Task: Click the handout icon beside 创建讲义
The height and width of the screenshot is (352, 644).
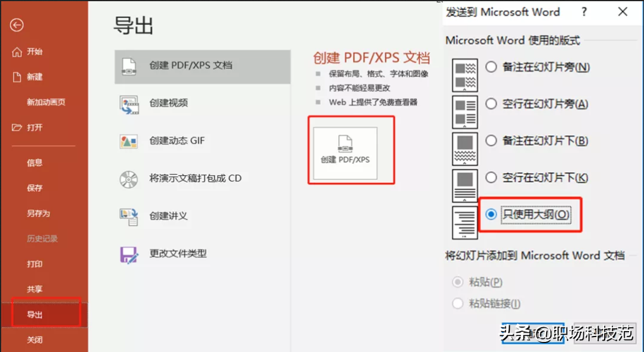Action: click(x=129, y=217)
